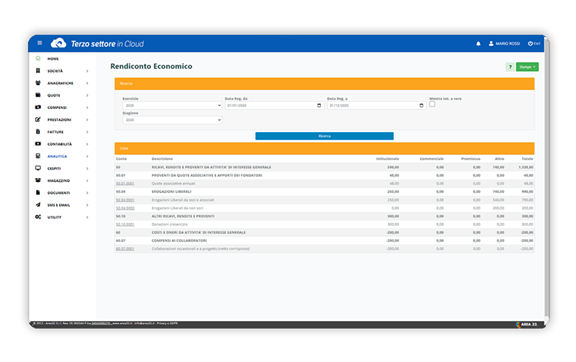Expand the Anagrafiche menu chevron
This screenshot has height=362, width=576.
coord(87,83)
